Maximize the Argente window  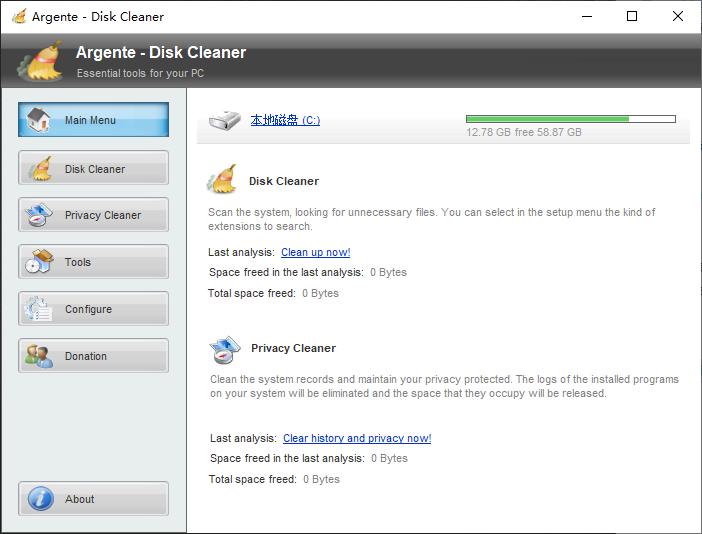pyautogui.click(x=632, y=17)
